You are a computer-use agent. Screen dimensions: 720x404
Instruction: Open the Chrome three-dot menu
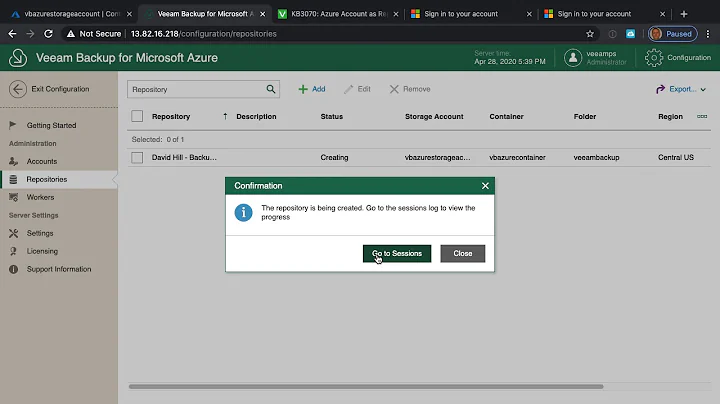pos(708,34)
